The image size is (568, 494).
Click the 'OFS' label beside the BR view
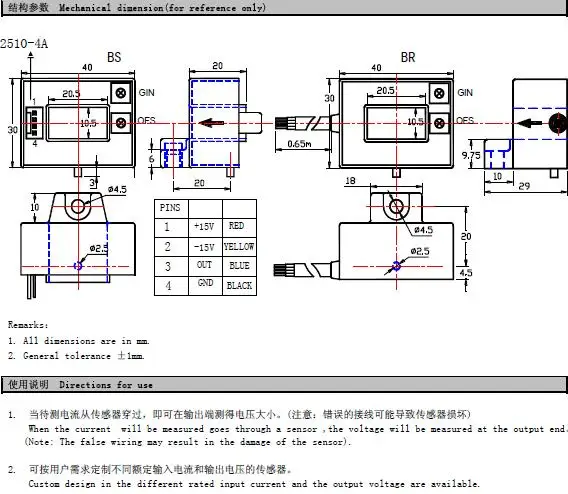(x=465, y=120)
